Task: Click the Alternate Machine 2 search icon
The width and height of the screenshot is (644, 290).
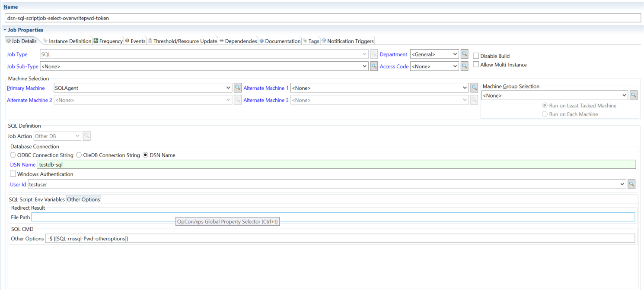Action: pos(237,100)
